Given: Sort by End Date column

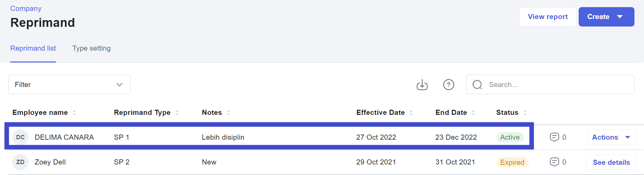Looking at the screenshot, I should click(x=473, y=113).
